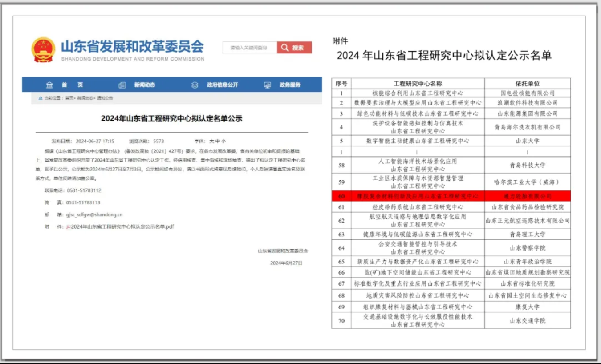Click the home icon in breadcrumb bar
Image resolution: width=601 pixels, height=364 pixels.
tap(41, 98)
